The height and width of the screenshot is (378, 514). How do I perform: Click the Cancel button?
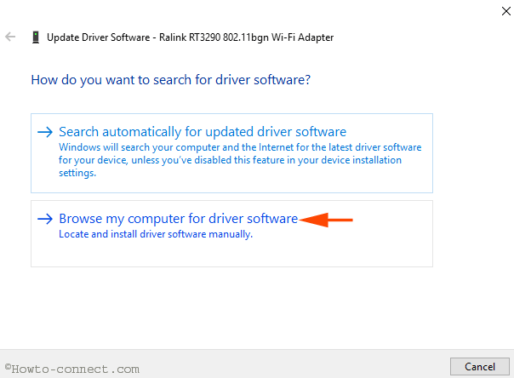480,367
